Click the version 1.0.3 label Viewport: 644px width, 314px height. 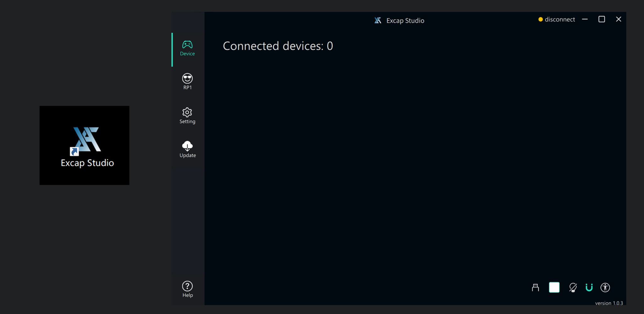coord(609,303)
